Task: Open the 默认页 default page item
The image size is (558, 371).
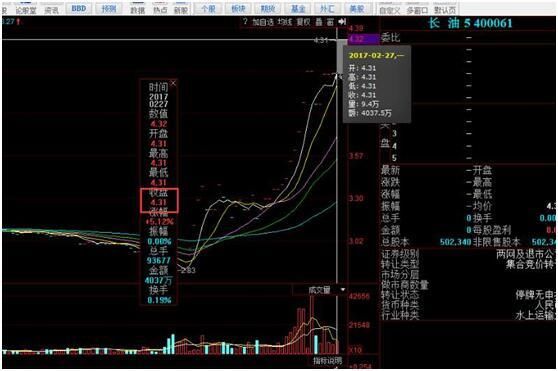Action: click(445, 10)
